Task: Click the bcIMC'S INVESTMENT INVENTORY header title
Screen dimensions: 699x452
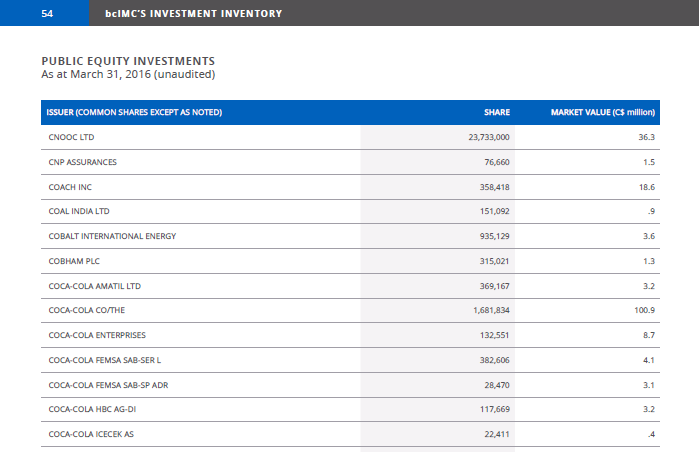Action: [193, 13]
